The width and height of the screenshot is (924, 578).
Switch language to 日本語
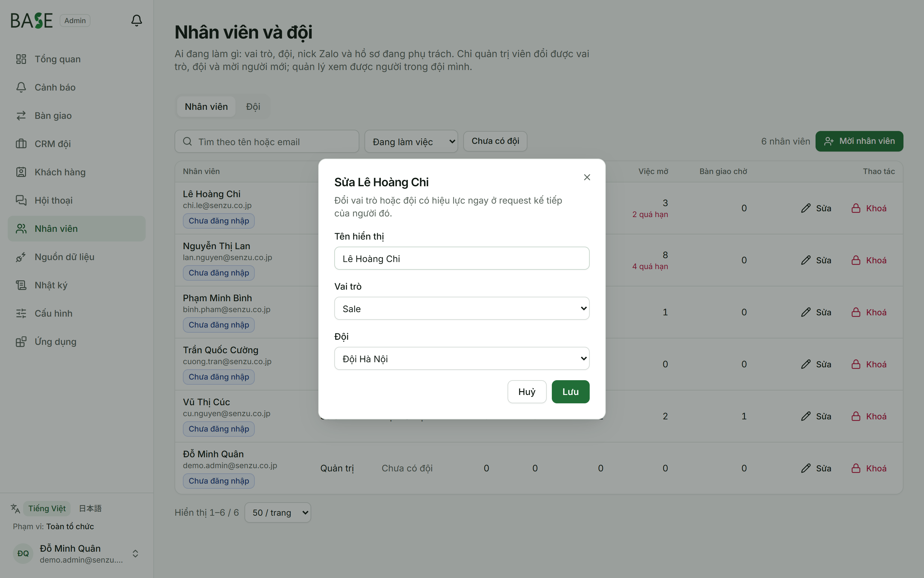90,508
